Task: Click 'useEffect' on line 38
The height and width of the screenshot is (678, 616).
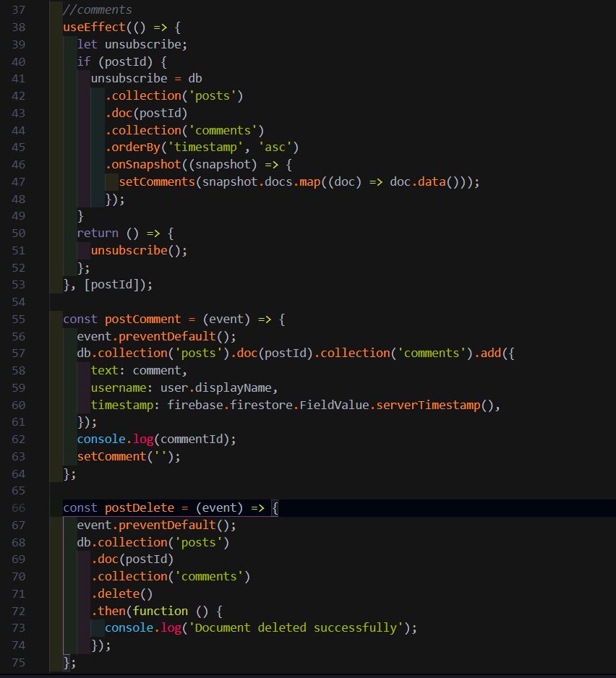Action: (x=94, y=27)
